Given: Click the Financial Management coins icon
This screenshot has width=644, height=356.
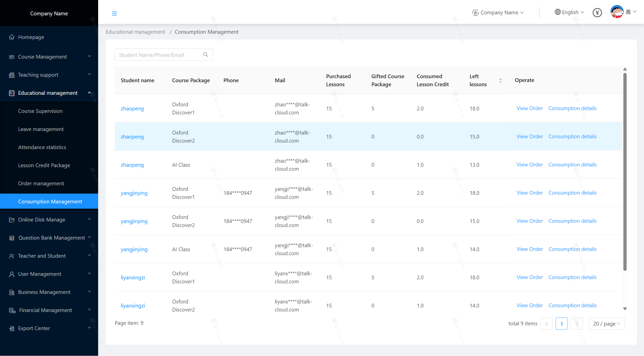Looking at the screenshot, I should coord(12,310).
